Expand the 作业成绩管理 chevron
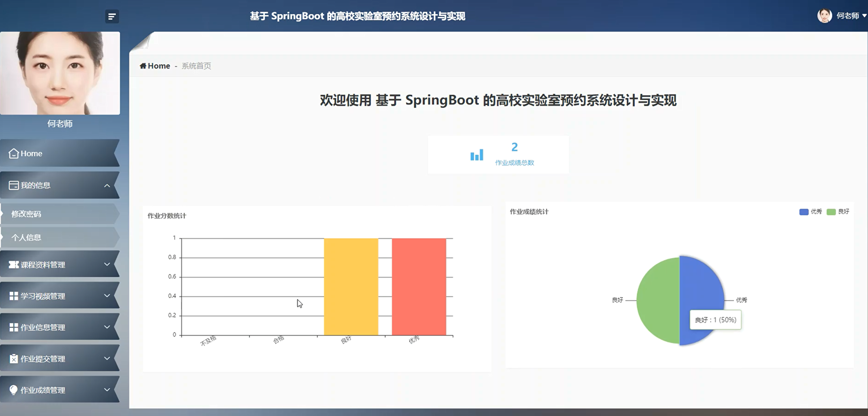This screenshot has height=416, width=868. [x=107, y=390]
